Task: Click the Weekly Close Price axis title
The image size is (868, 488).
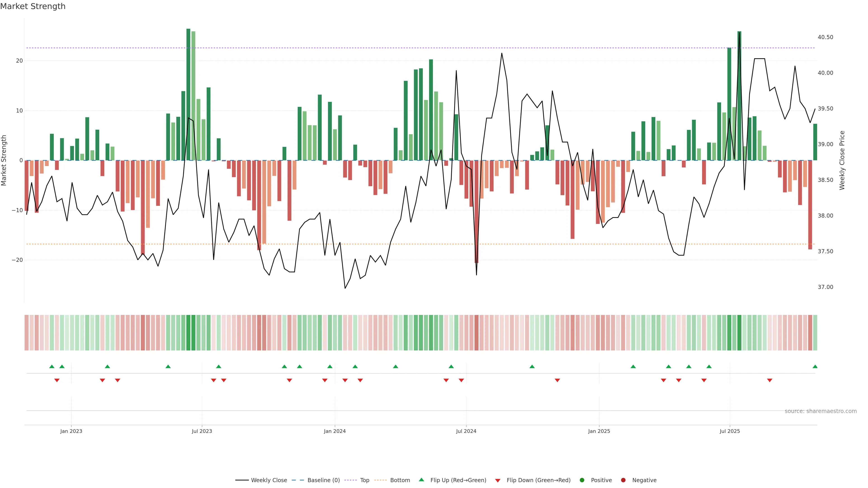Action: point(842,160)
